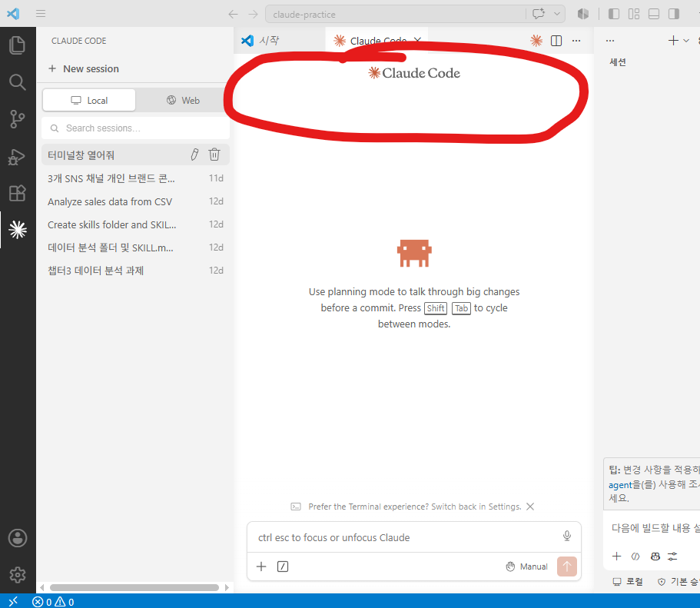Switch to the Local sessions tab

(89, 100)
